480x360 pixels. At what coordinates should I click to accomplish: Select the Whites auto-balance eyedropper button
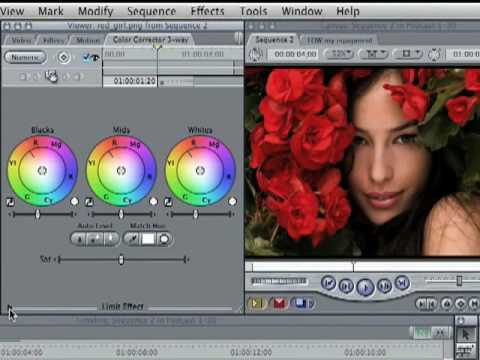tap(168, 202)
